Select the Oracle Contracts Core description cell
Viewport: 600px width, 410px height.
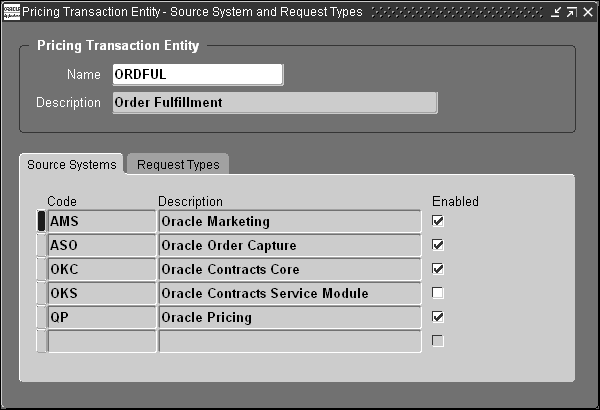coord(290,269)
